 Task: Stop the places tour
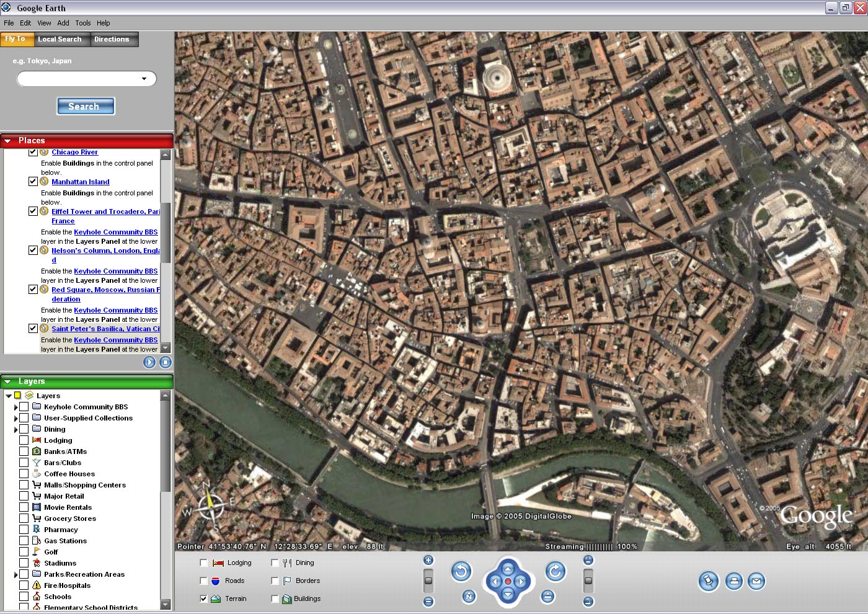pyautogui.click(x=166, y=362)
